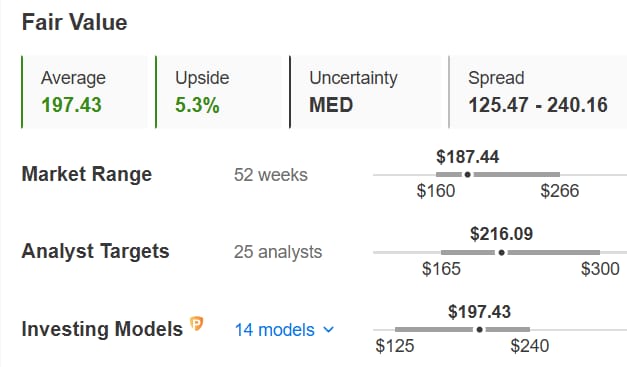Viewport: 627px width, 367px height.
Task: Click the $300 analyst high label
Action: coord(600,269)
